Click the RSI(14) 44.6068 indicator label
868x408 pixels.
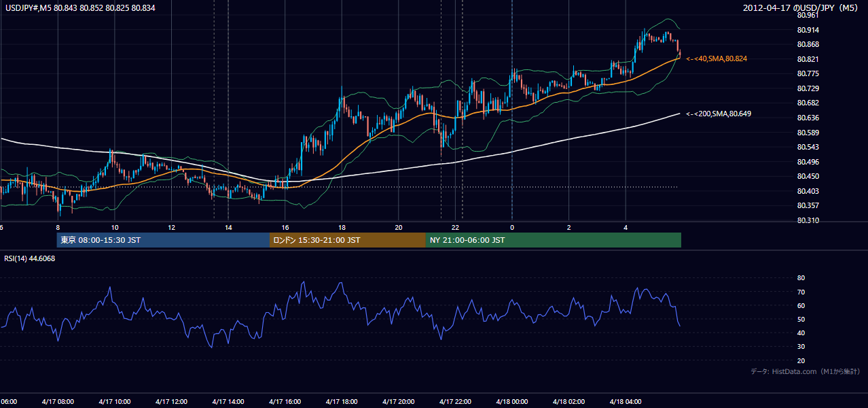pos(30,258)
